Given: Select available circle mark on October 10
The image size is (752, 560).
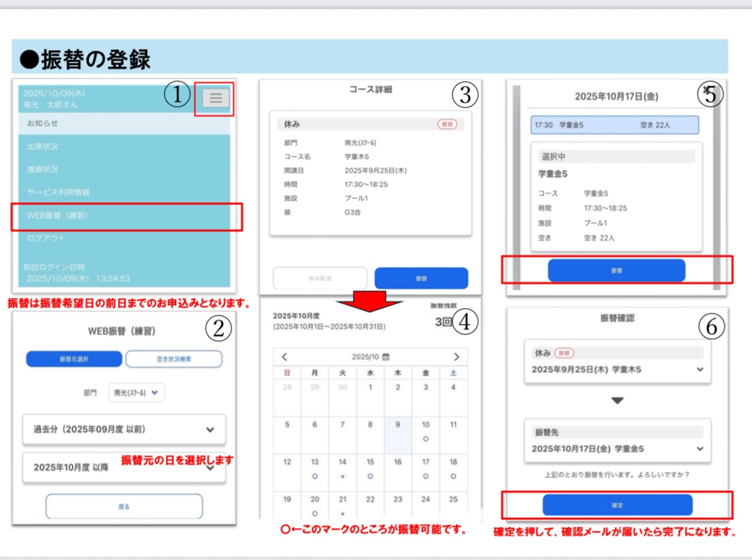Looking at the screenshot, I should coord(425,439).
